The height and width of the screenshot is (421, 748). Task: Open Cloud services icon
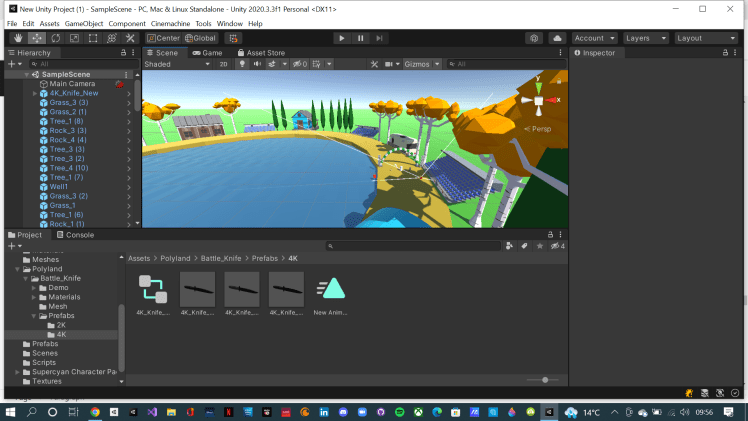pyautogui.click(x=557, y=38)
